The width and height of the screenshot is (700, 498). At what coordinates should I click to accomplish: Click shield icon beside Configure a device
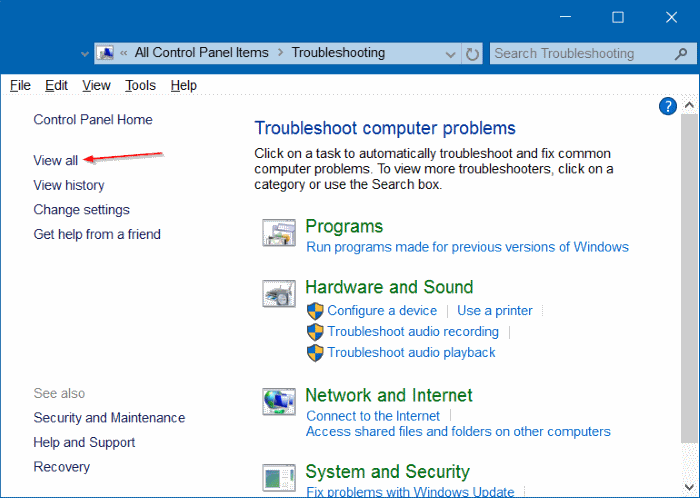tap(315, 311)
